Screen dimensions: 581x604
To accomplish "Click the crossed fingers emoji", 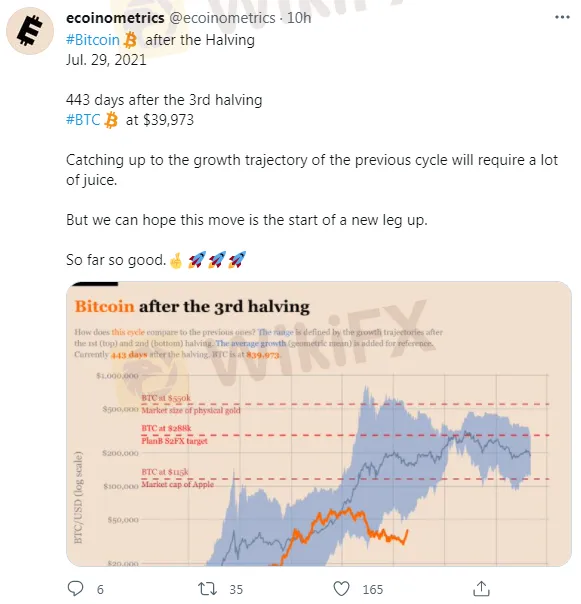I will point(176,260).
